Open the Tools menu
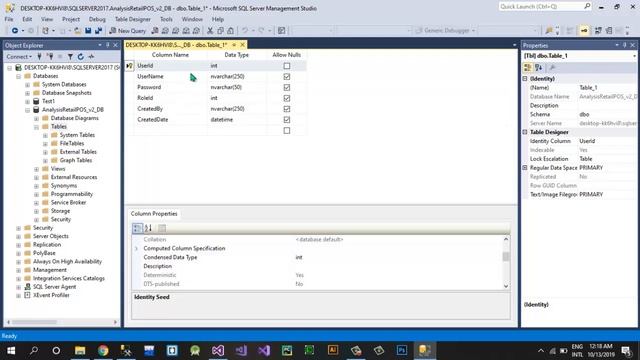Screen dimensions: 640x360 click(x=166, y=19)
